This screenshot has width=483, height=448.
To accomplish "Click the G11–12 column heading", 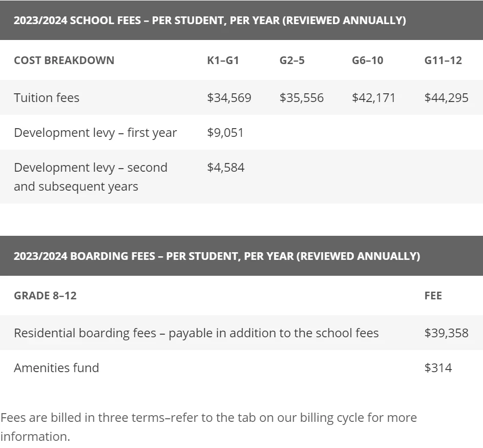I will point(443,60).
